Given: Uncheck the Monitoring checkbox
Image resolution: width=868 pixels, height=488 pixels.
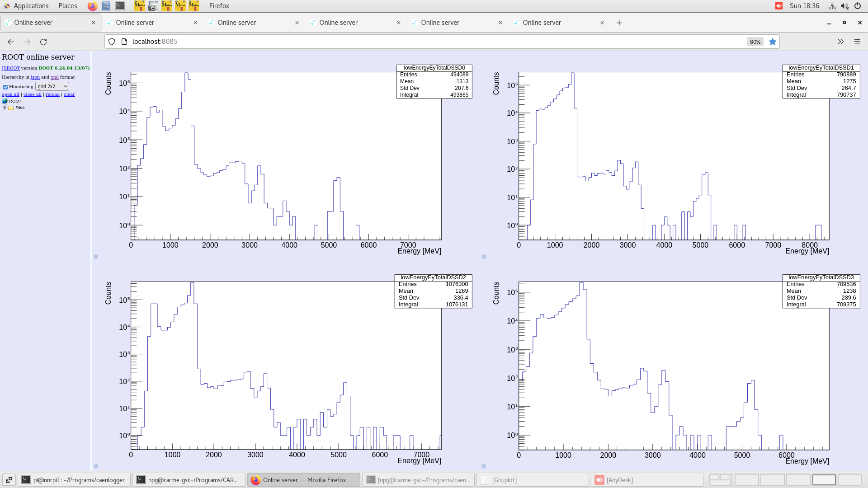Looking at the screenshot, I should click(x=5, y=86).
